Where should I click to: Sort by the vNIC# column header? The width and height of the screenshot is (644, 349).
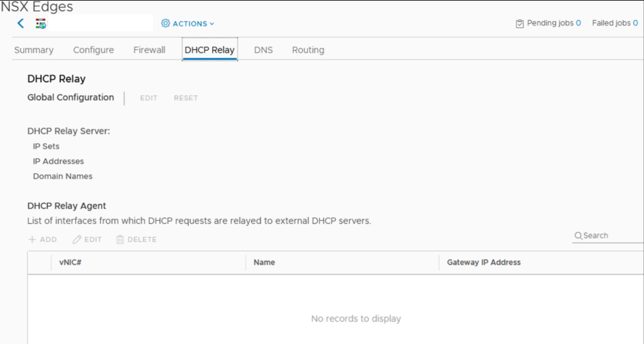[70, 262]
